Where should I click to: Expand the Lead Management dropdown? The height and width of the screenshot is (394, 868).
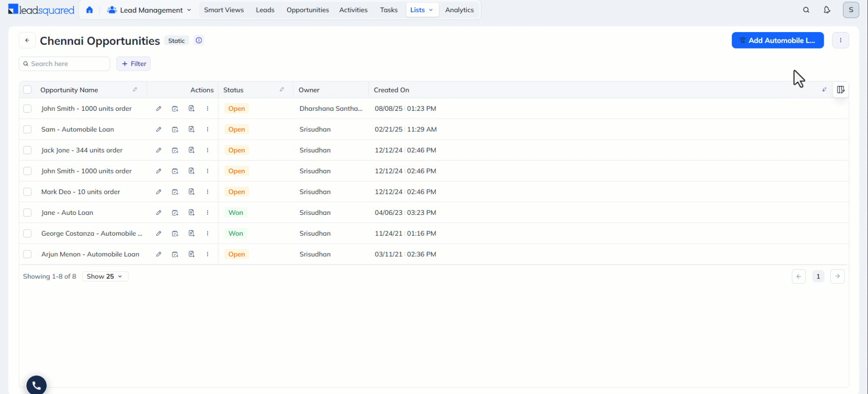coord(149,10)
